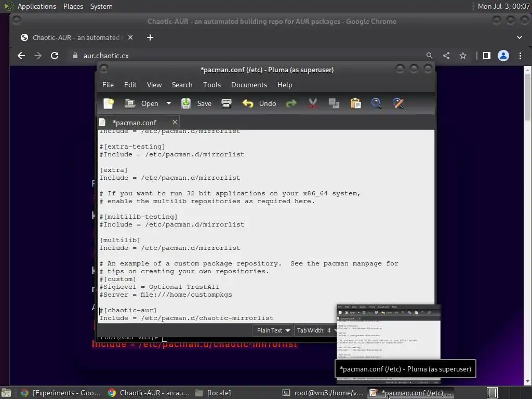Open Find with the magnifier icon
The height and width of the screenshot is (399, 532).
click(377, 103)
